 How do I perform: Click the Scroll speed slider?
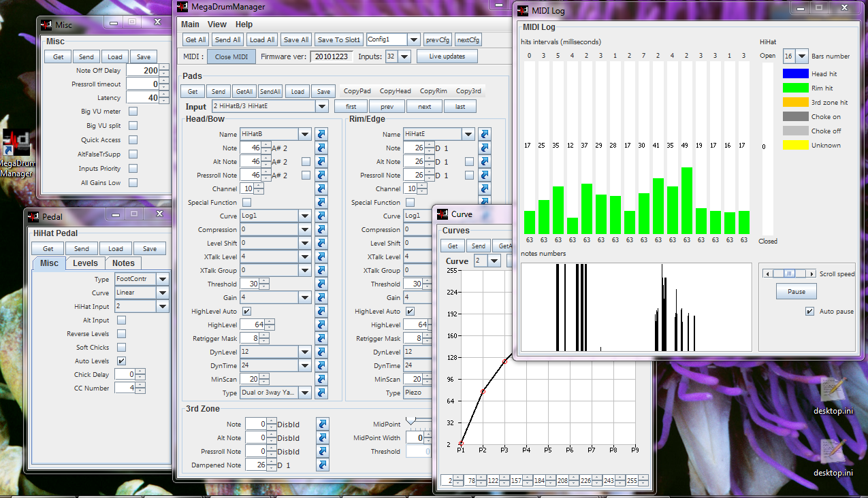pyautogui.click(x=789, y=273)
